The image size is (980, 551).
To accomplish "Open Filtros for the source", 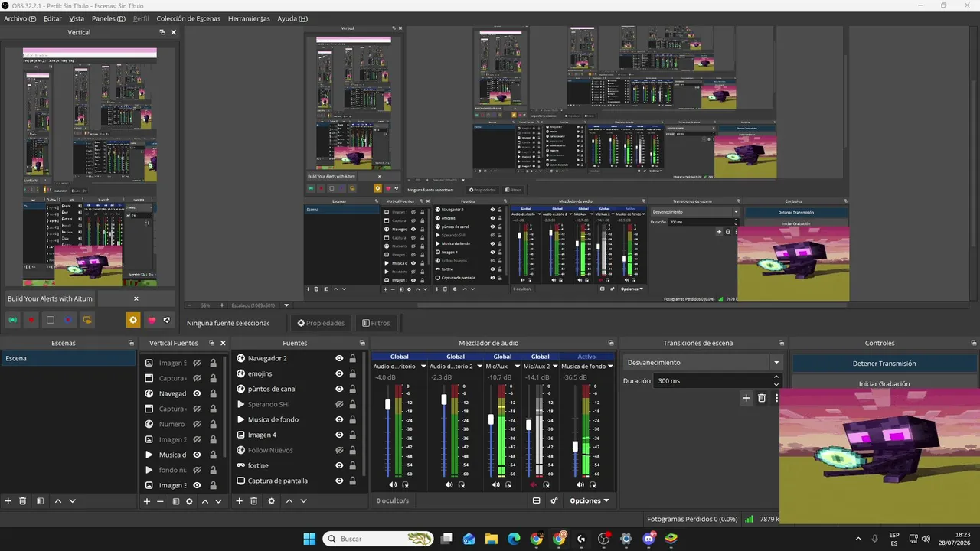I will click(376, 323).
